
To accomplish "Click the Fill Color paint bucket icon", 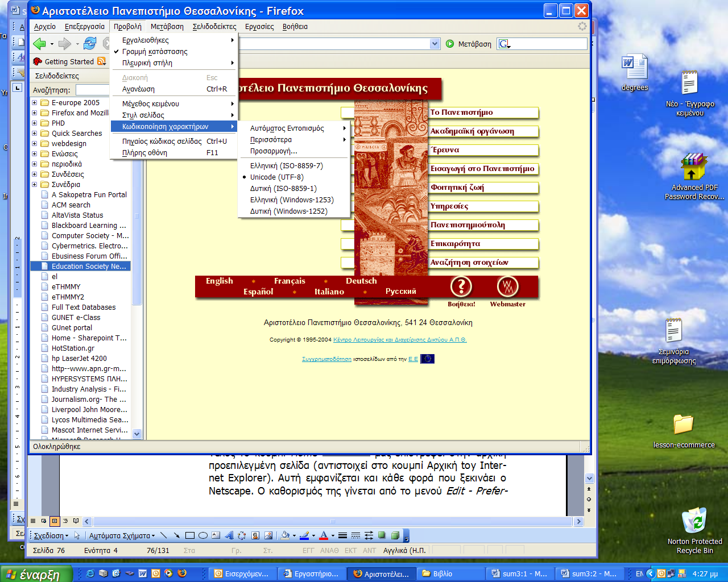I will (x=285, y=535).
